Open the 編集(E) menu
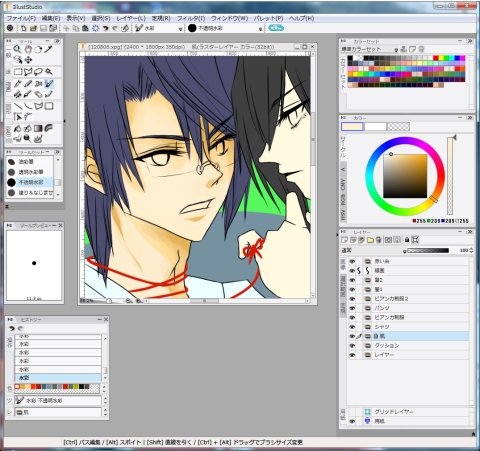 pyautogui.click(x=51, y=18)
